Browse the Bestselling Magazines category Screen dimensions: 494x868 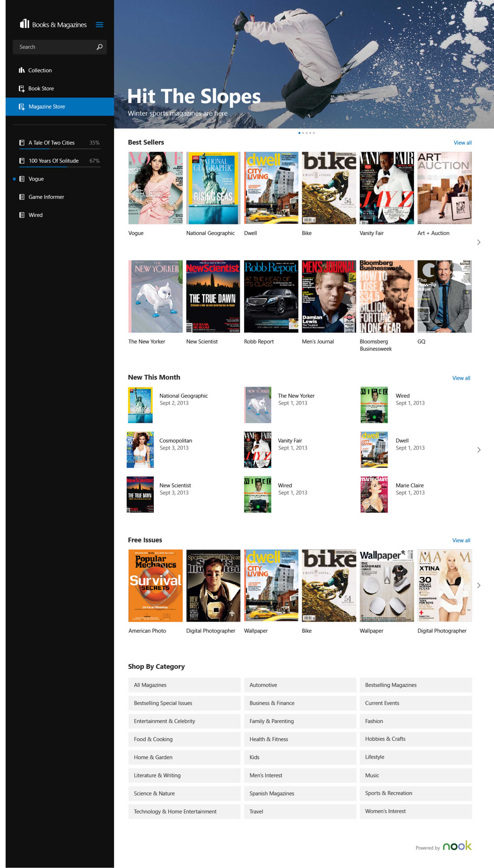416,685
